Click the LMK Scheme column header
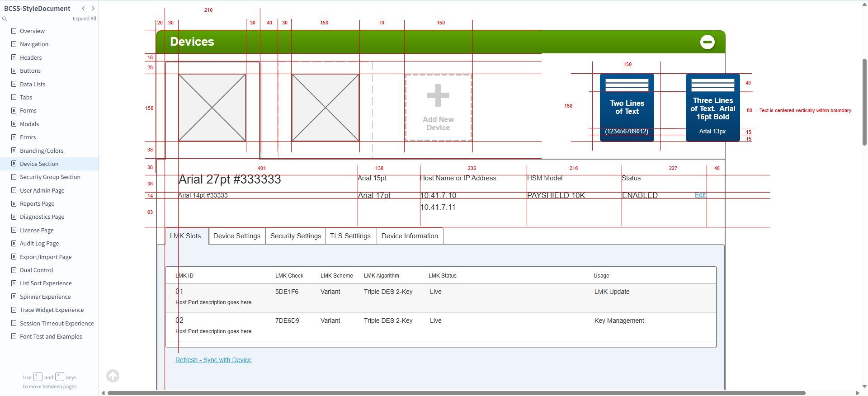The image size is (868, 396). pos(337,276)
